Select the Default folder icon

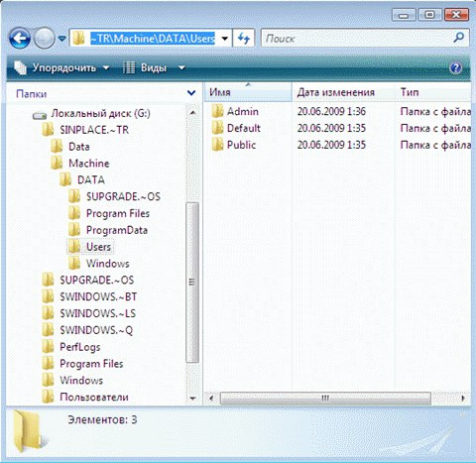coord(217,128)
